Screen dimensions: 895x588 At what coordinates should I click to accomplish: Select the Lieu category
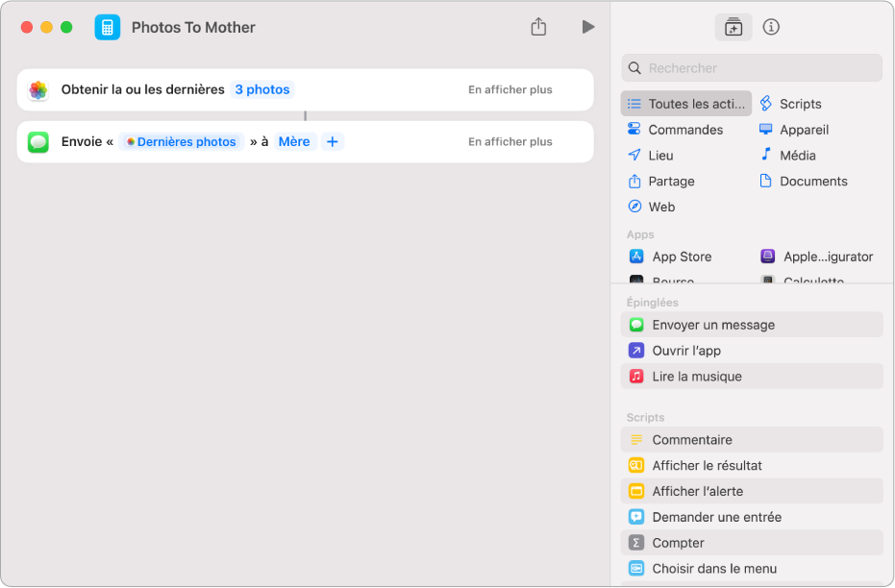point(651,155)
